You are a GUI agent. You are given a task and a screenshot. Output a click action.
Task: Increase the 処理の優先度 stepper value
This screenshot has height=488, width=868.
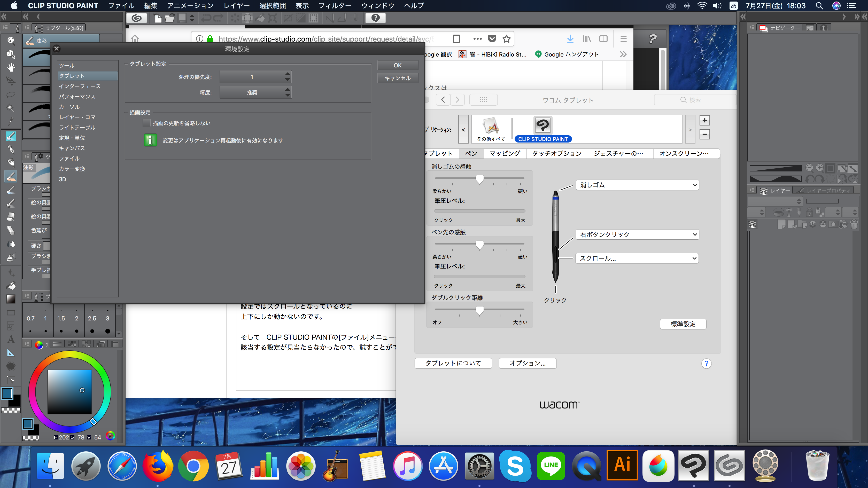tap(288, 74)
